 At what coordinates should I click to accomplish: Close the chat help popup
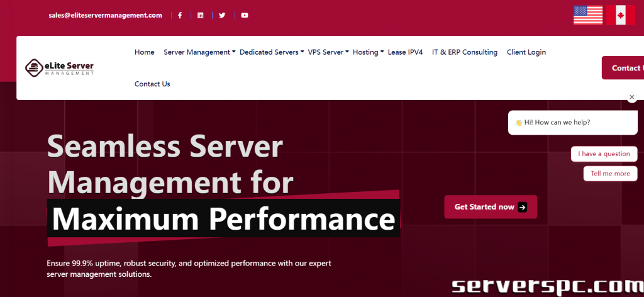tap(632, 98)
